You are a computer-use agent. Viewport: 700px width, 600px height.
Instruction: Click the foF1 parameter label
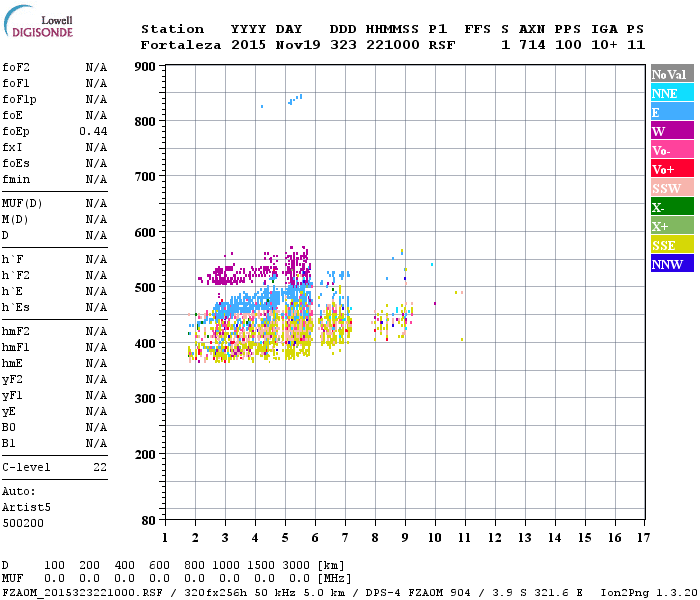pyautogui.click(x=16, y=83)
